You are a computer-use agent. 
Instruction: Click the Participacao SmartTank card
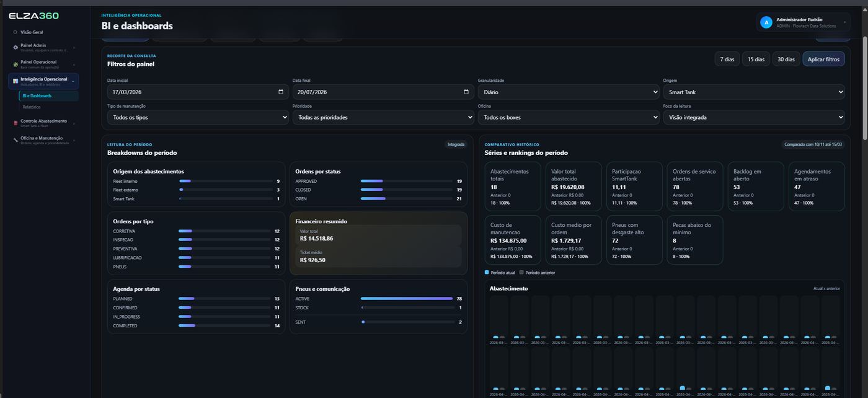634,187
